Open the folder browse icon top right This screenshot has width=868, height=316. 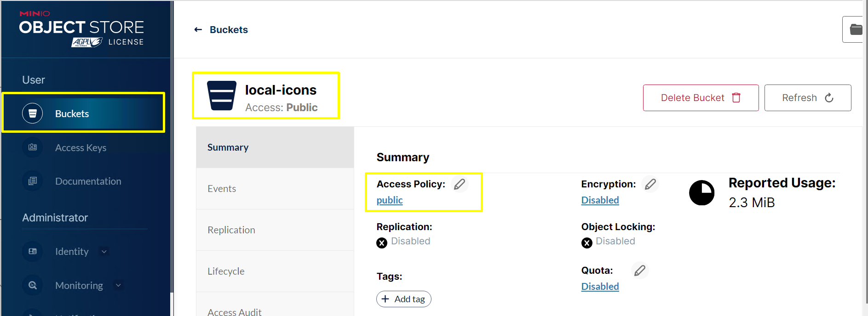click(x=856, y=30)
